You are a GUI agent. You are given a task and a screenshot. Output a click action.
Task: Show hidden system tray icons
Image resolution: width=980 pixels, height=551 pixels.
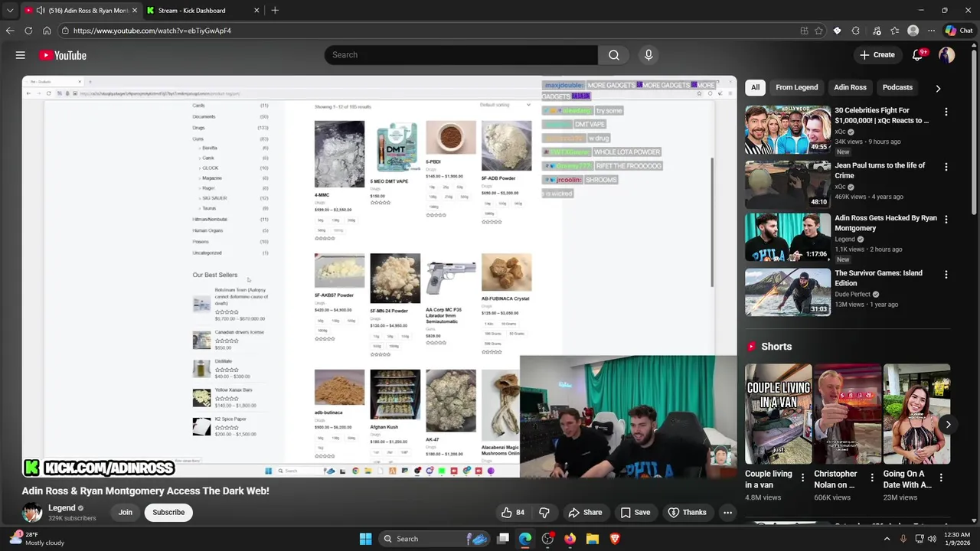pos(887,539)
